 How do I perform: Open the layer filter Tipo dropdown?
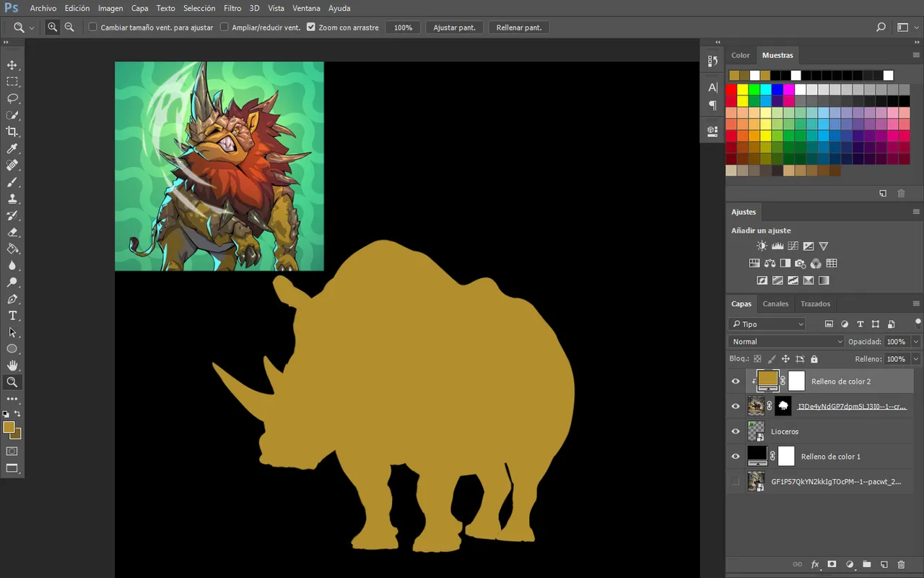(x=767, y=324)
